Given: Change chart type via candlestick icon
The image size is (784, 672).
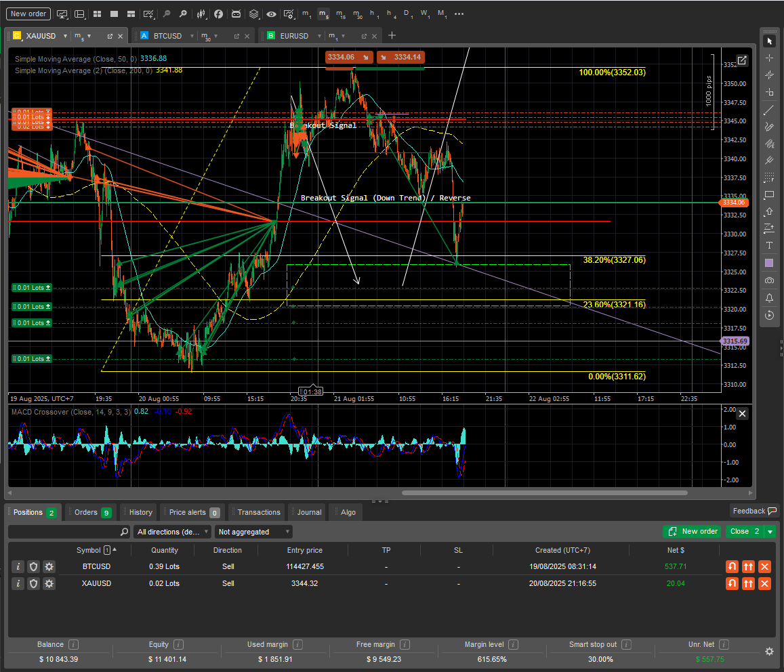Looking at the screenshot, I should tap(201, 14).
